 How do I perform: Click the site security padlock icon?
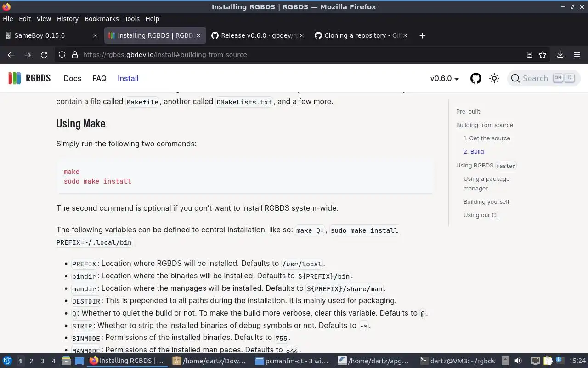[x=75, y=55]
